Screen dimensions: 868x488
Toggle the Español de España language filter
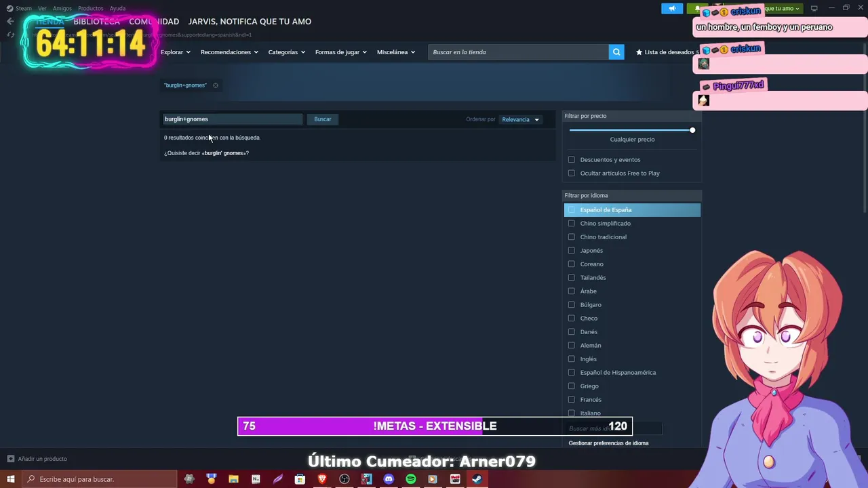632,210
